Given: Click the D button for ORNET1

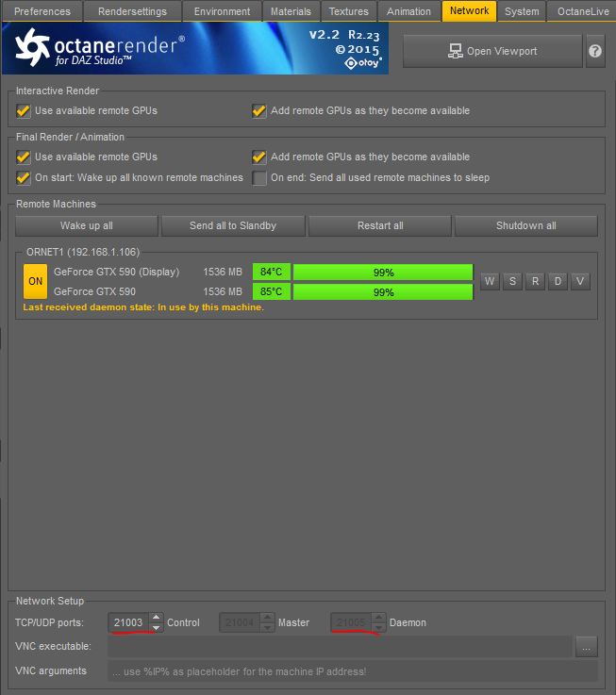Looking at the screenshot, I should click(558, 281).
